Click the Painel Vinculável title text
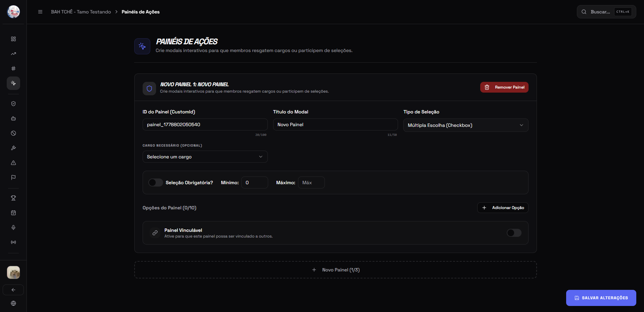The height and width of the screenshot is (312, 644). tap(183, 230)
